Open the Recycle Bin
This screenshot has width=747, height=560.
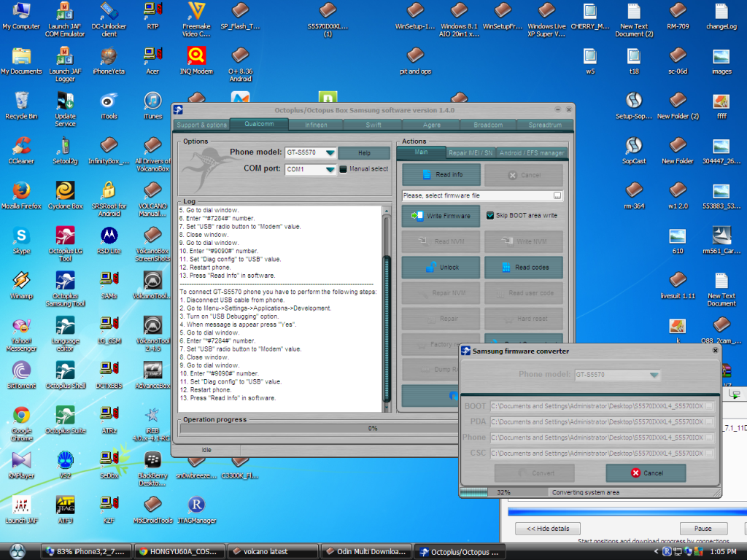click(x=21, y=106)
